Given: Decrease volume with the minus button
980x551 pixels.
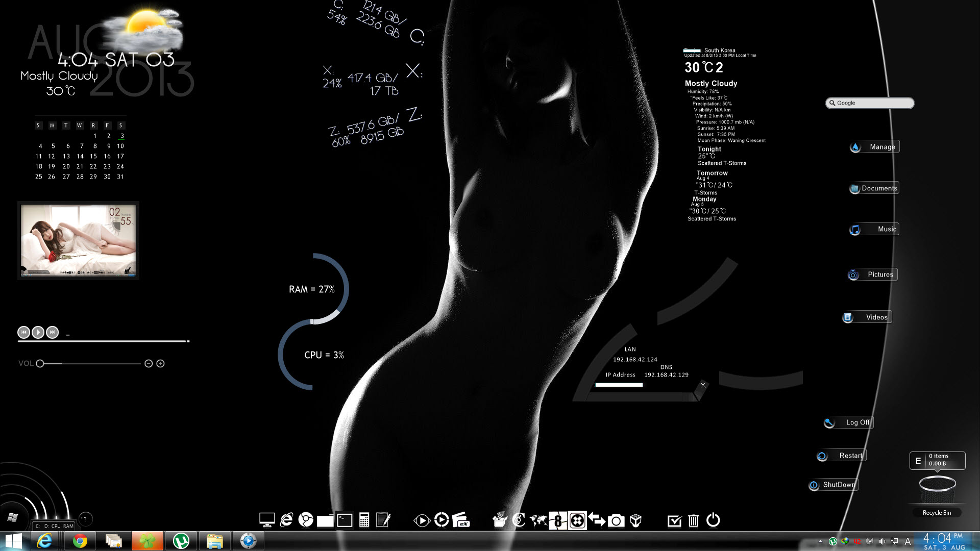Looking at the screenshot, I should (149, 364).
